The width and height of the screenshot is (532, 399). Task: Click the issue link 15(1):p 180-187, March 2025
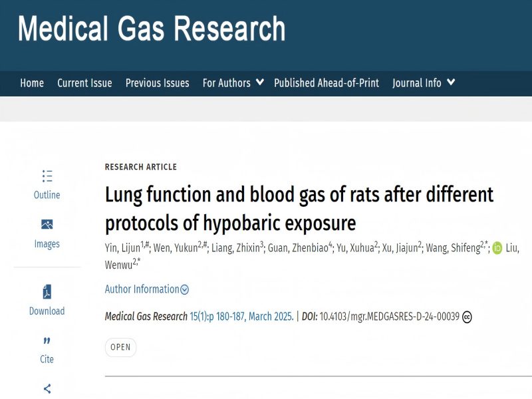point(241,317)
